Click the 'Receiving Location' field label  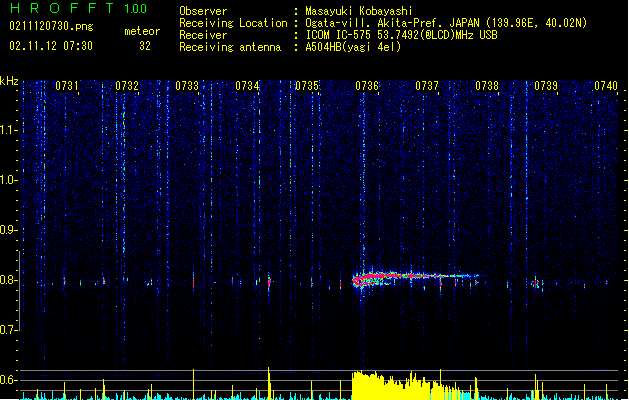tap(233, 23)
